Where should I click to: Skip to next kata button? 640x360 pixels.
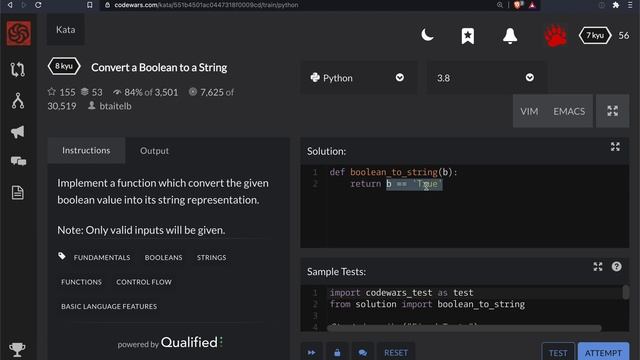coord(311,353)
